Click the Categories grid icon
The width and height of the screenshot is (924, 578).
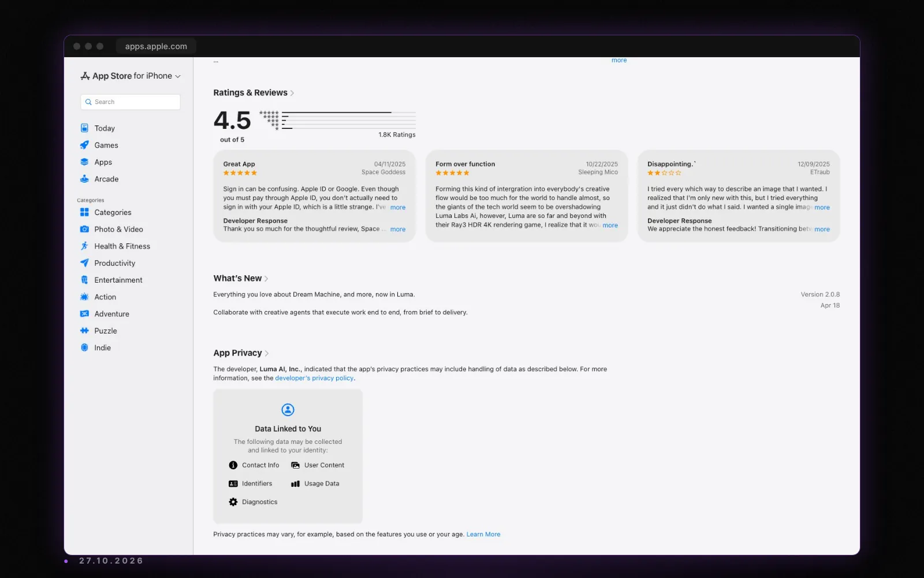tap(84, 212)
